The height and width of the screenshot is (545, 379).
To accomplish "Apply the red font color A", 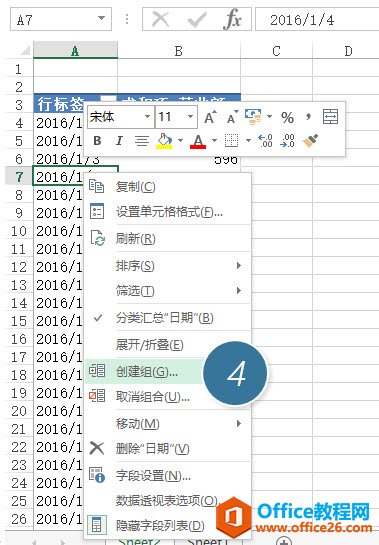I will coord(198,141).
